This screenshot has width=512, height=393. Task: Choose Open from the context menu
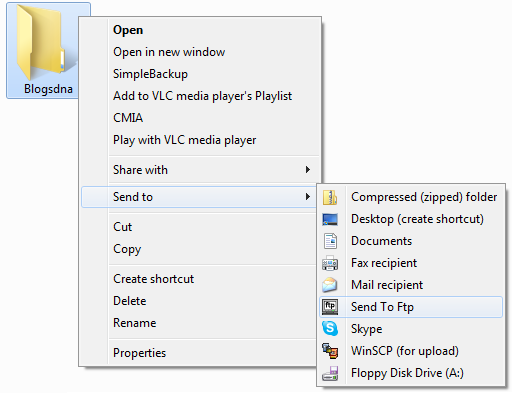click(x=200, y=30)
